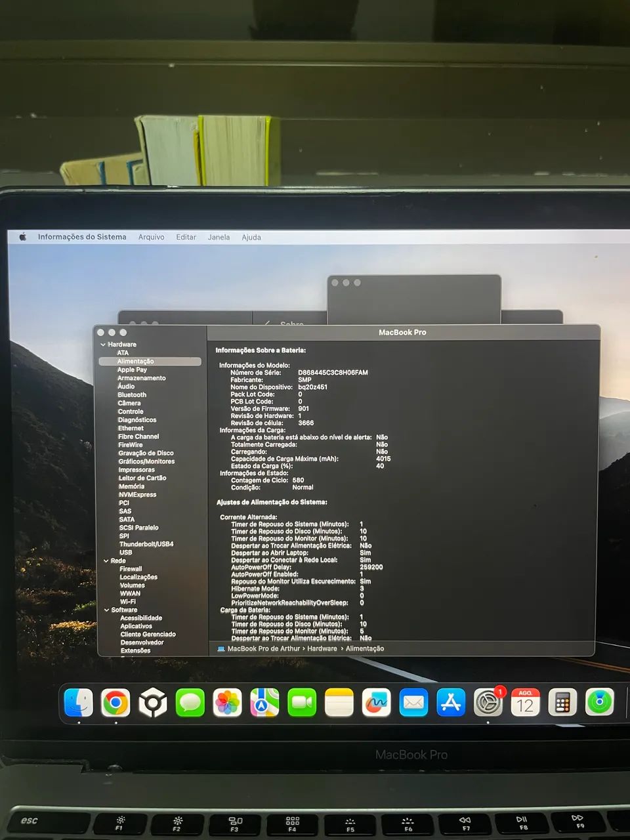Open the App Store from the Dock
This screenshot has height=840, width=630.
tap(451, 702)
